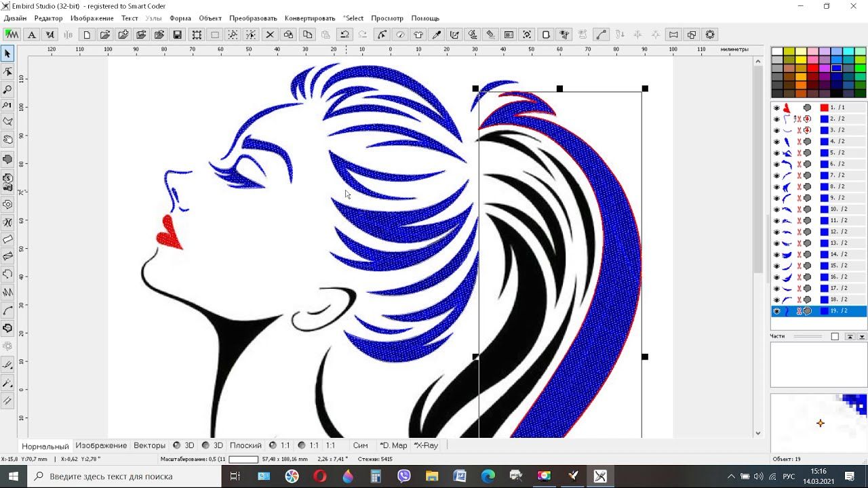The image size is (868, 488).
Task: Click the red color swatch of object 1
Action: [824, 108]
